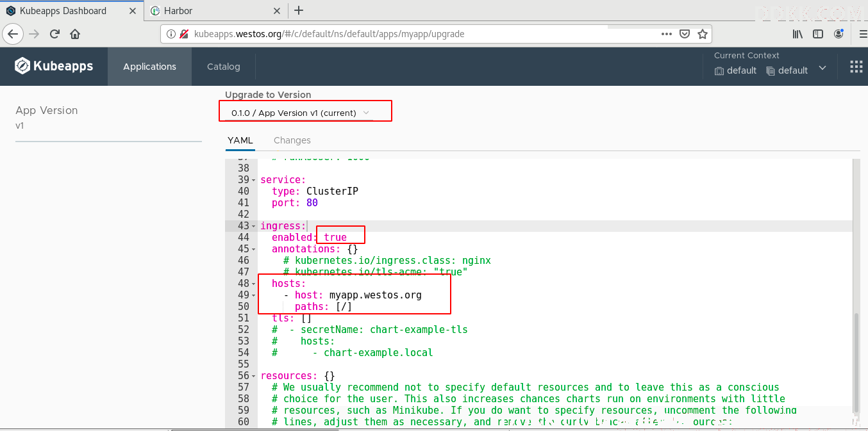Open a new browser tab
This screenshot has height=431, width=868.
click(298, 10)
